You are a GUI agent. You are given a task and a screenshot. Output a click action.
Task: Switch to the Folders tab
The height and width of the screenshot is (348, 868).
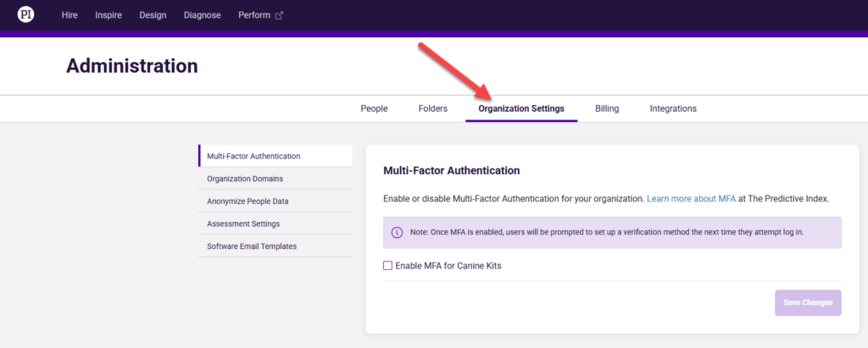[x=432, y=108]
